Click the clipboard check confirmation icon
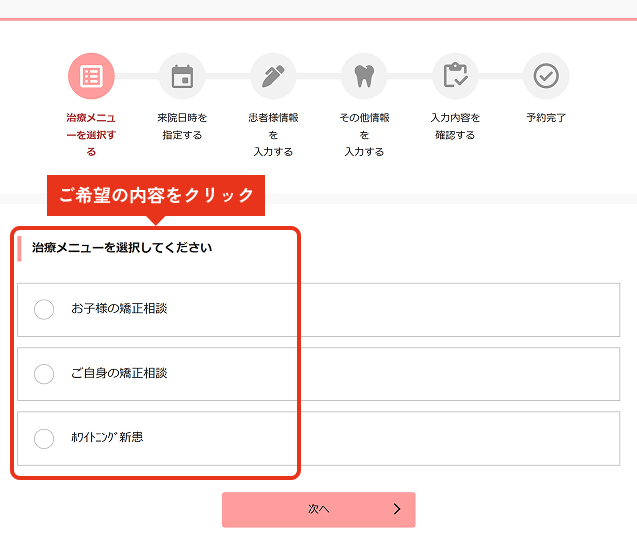Viewport: 637px width, 547px height. pyautogui.click(x=455, y=76)
